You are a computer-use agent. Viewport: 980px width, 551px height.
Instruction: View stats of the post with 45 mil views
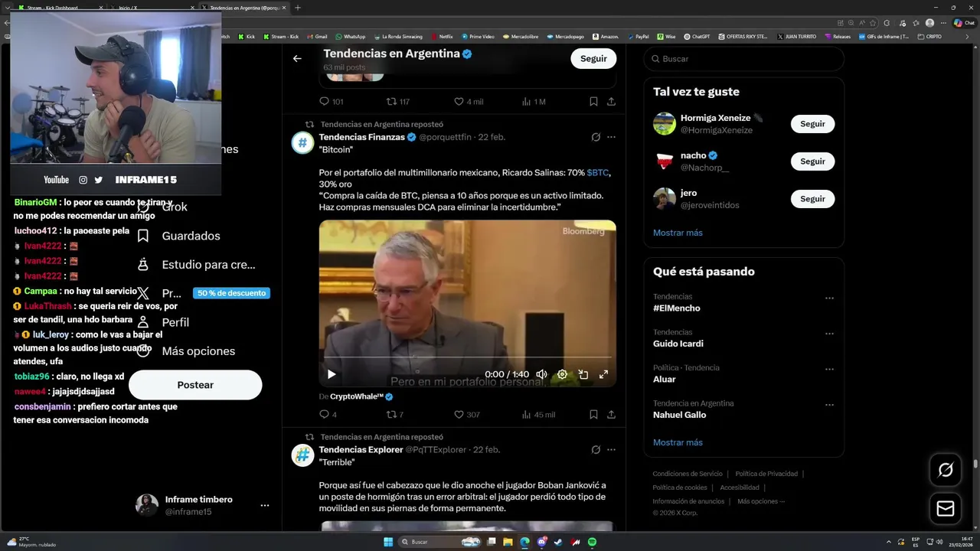(x=538, y=415)
